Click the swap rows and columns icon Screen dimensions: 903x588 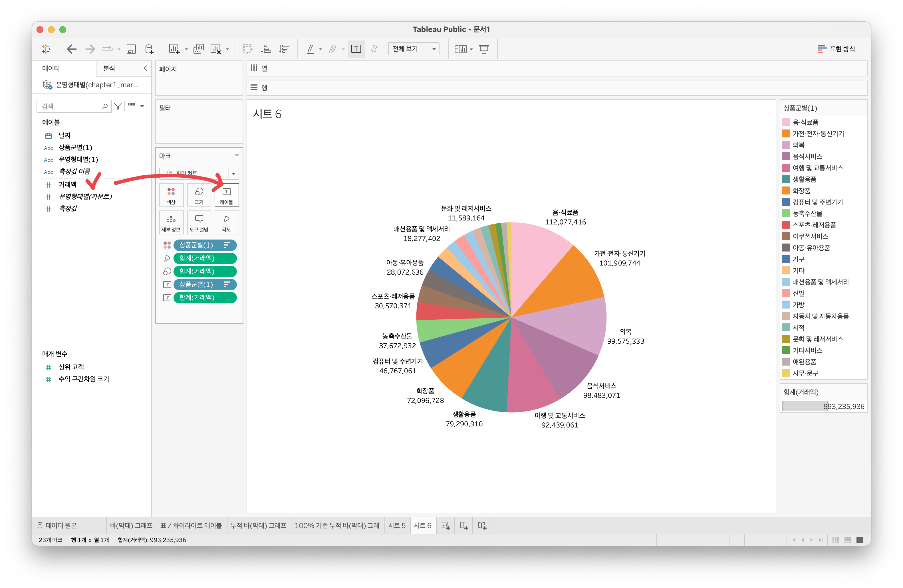(247, 49)
